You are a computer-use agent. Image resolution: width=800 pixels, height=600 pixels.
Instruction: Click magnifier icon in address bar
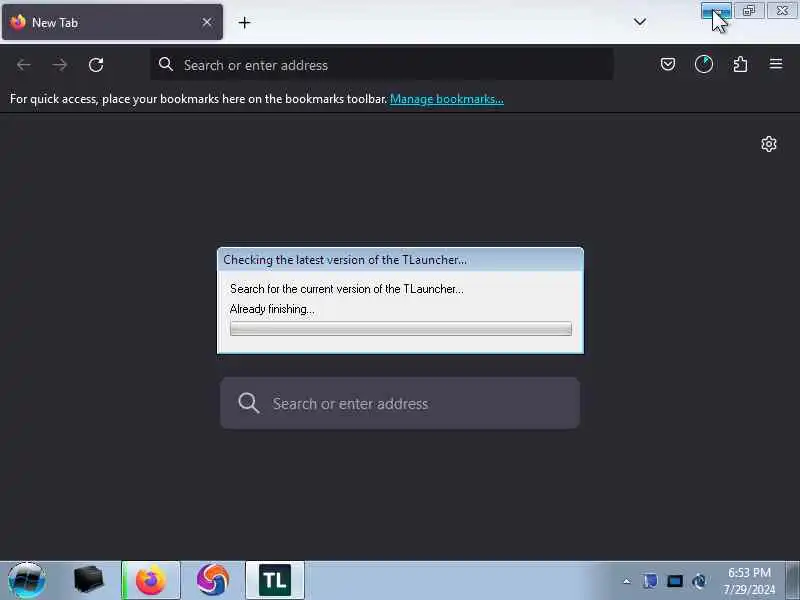pos(165,64)
